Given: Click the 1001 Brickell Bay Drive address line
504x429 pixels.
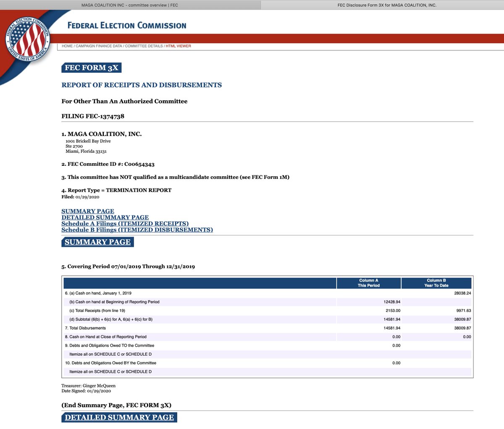Looking at the screenshot, I should [88, 141].
